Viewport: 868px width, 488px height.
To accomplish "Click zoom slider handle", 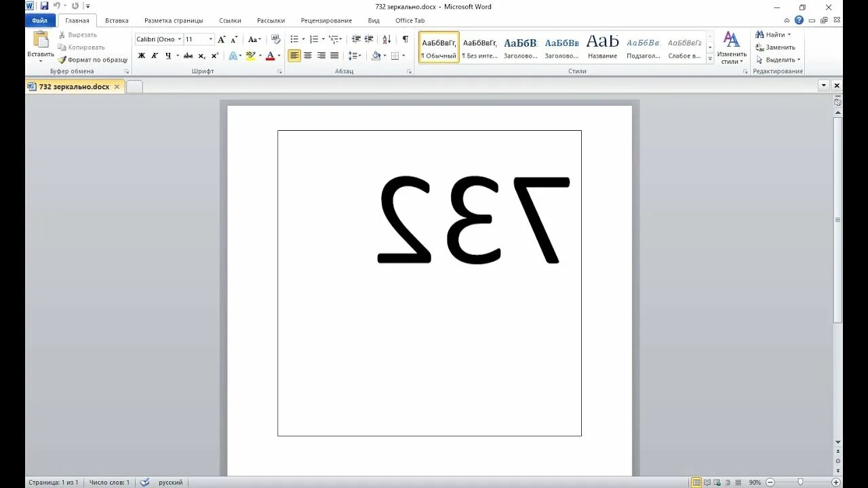I will 801,483.
